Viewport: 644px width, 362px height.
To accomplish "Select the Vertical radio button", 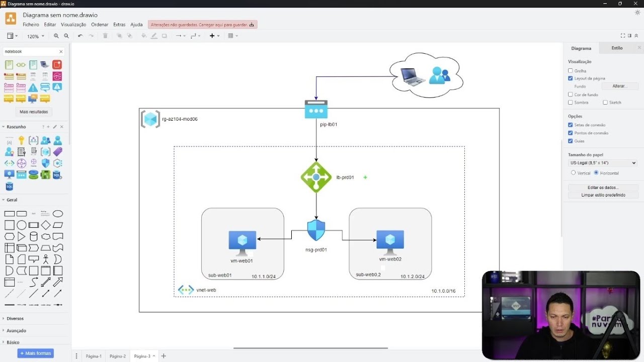I will 573,172.
